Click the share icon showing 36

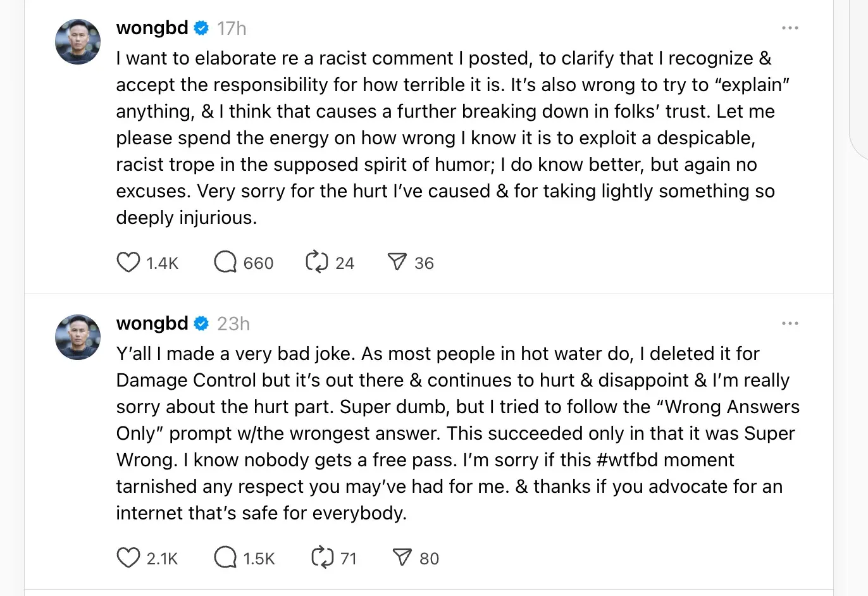point(397,261)
